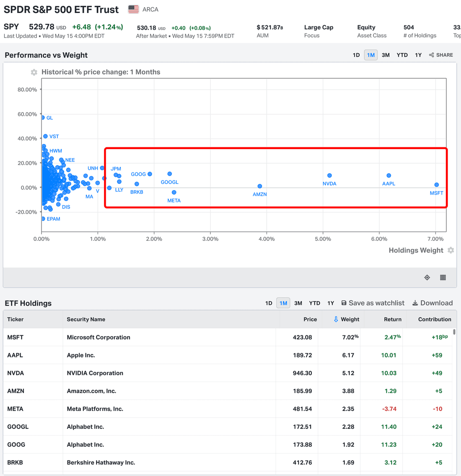The height and width of the screenshot is (476, 461).
Task: Open chart settings gear beside Historical price change
Action: [34, 72]
